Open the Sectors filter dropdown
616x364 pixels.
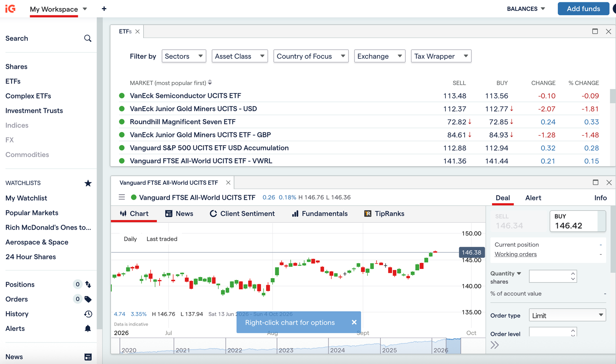pyautogui.click(x=184, y=56)
